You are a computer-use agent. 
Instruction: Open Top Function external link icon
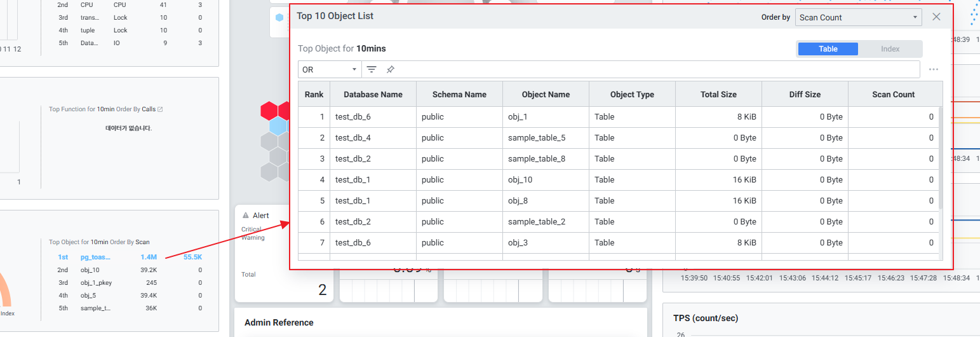click(160, 109)
